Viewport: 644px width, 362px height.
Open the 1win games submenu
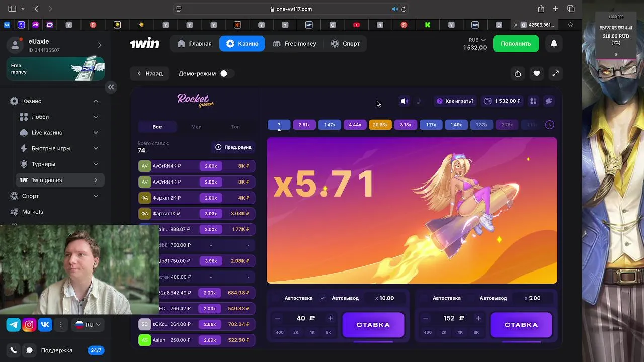(60, 180)
